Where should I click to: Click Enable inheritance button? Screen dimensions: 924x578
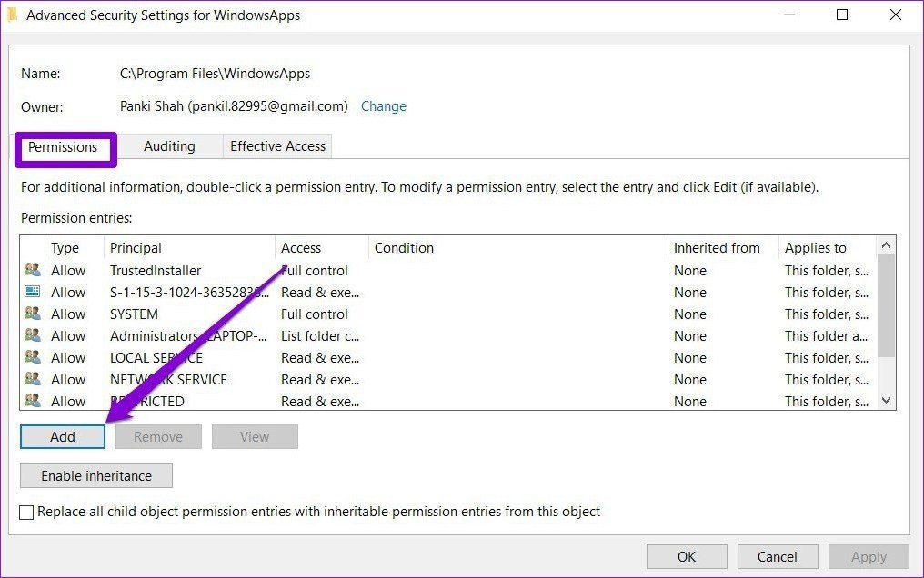click(x=96, y=475)
